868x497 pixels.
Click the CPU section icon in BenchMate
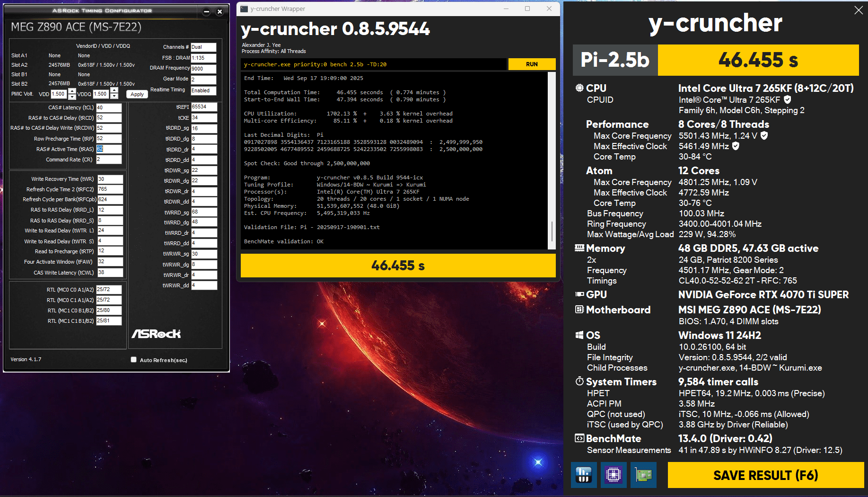(579, 88)
